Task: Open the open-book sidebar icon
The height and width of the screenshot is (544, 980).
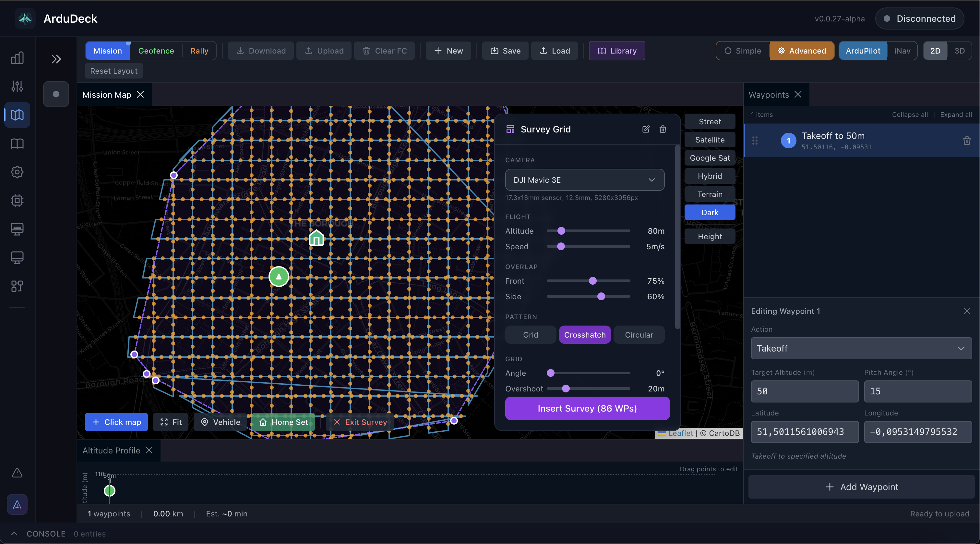Action: (17, 143)
